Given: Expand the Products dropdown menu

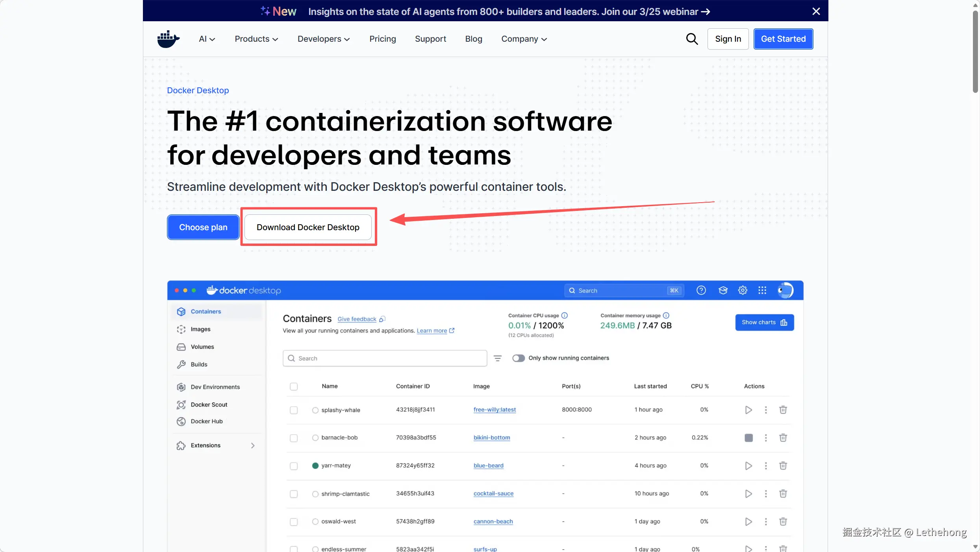Looking at the screenshot, I should tap(256, 39).
